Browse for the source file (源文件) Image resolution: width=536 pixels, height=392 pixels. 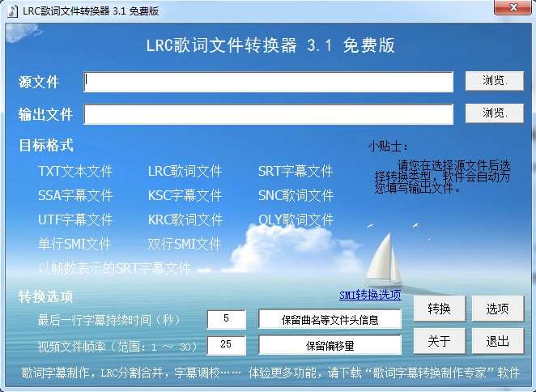494,81
